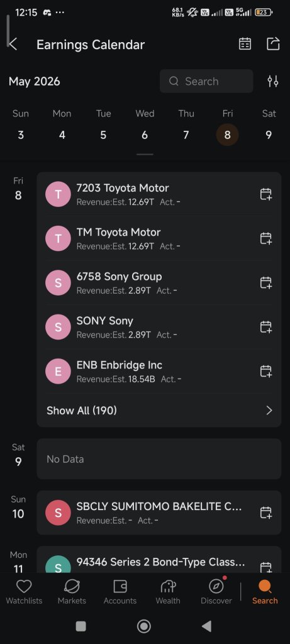Screen dimensions: 290x644
Task: Tap the back arrow icon
Action: (x=13, y=45)
